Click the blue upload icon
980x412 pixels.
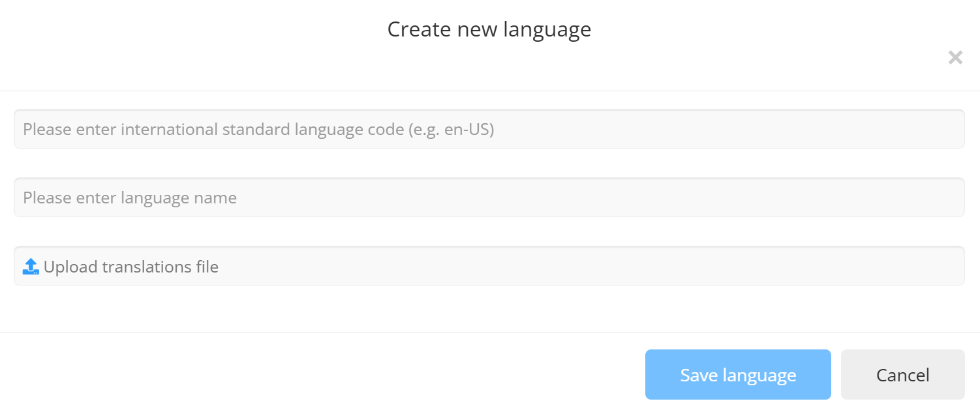[x=31, y=266]
